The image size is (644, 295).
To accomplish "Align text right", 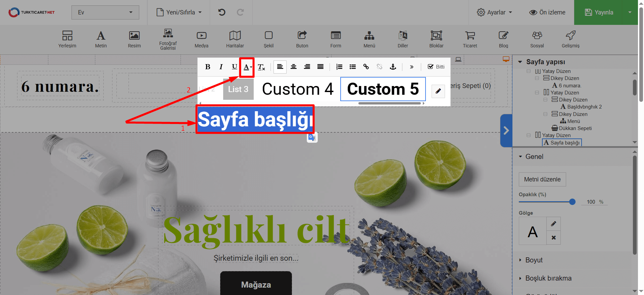I will point(307,67).
